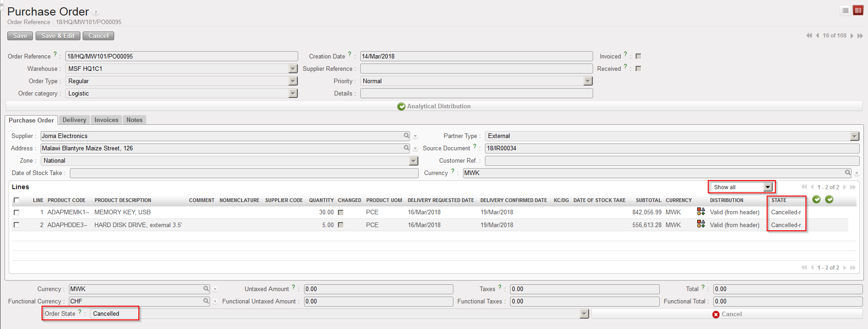Select checkbox for line 1 ADAPMEMK1

tap(16, 212)
